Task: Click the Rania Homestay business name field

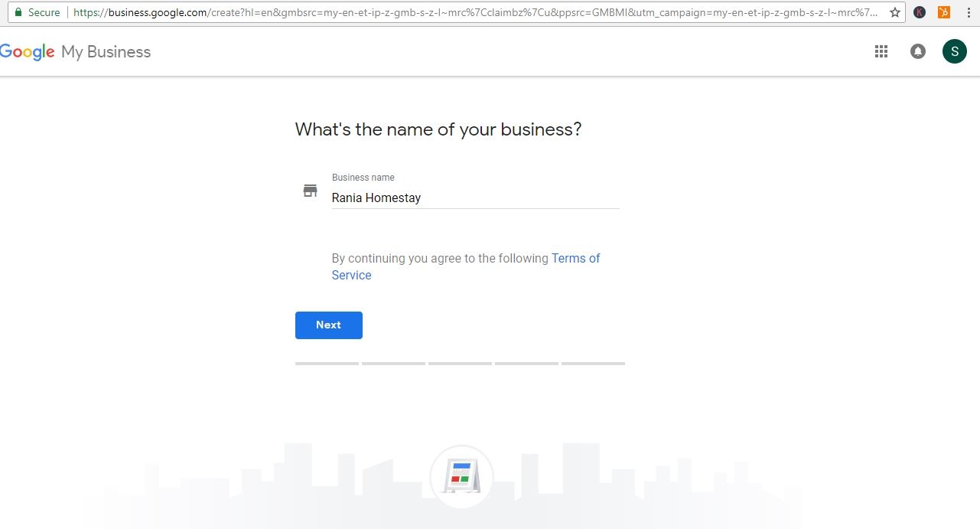Action: click(x=474, y=198)
